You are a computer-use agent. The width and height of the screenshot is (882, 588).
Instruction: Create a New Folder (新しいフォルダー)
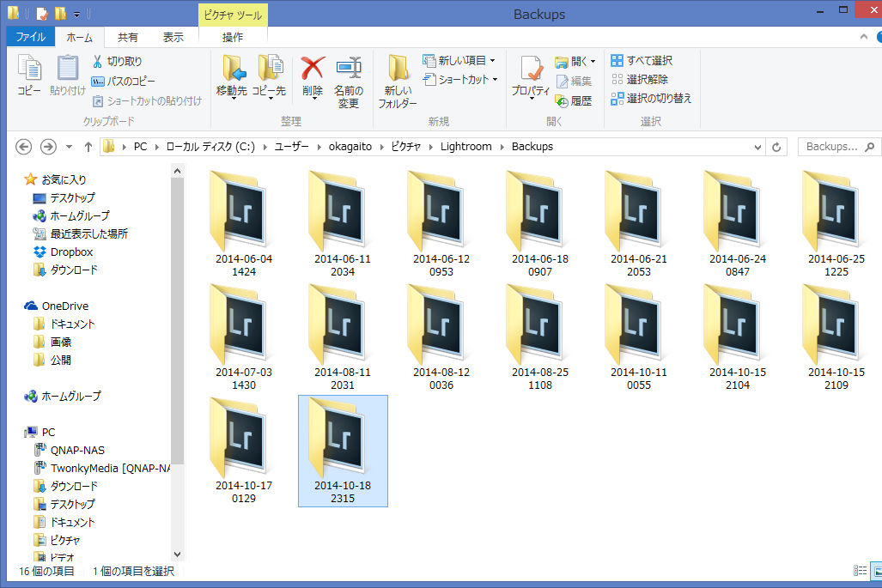[398, 82]
